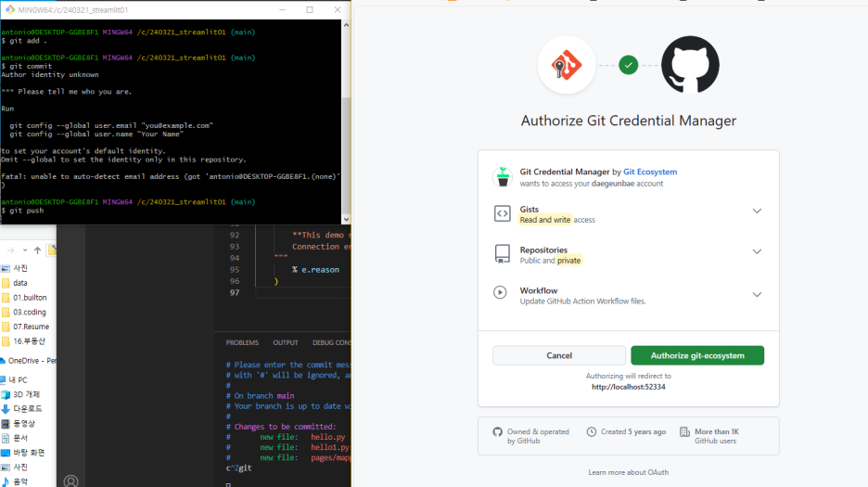868x487 pixels.
Task: Click the Gists code brackets icon
Action: pos(502,213)
